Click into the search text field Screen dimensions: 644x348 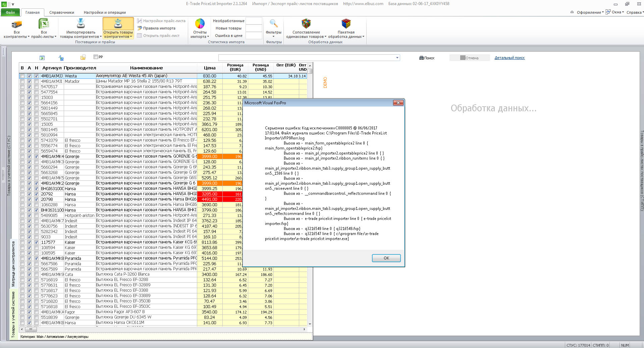[x=307, y=58]
